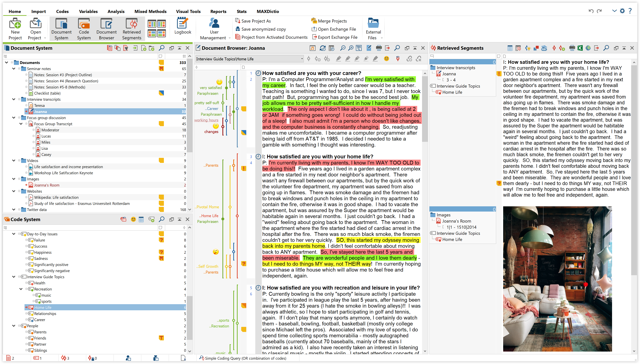The width and height of the screenshot is (640, 364).
Task: Open External Files
Action: (373, 29)
